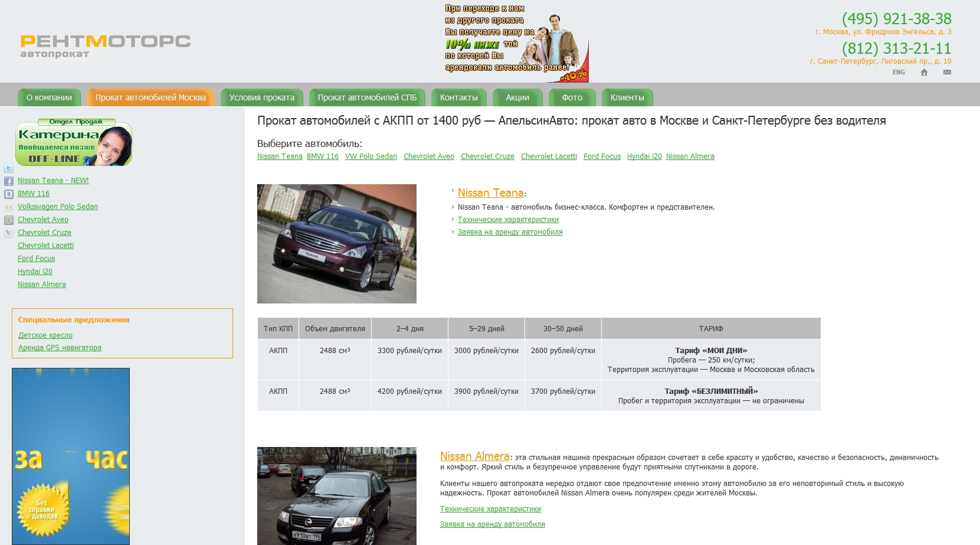Open the 'Условия проката' menu tab
Screen dimensions: 980x545
(x=262, y=97)
